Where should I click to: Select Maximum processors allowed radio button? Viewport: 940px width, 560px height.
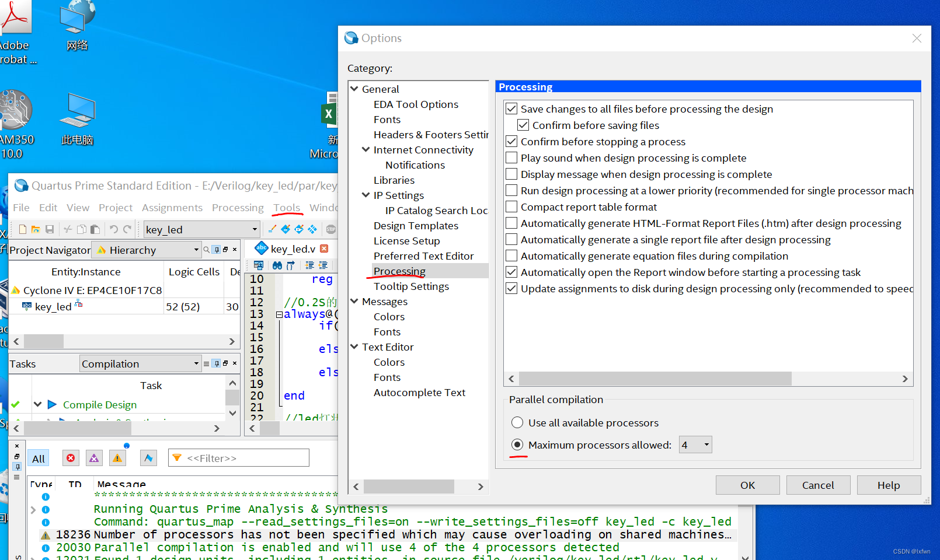pos(517,445)
